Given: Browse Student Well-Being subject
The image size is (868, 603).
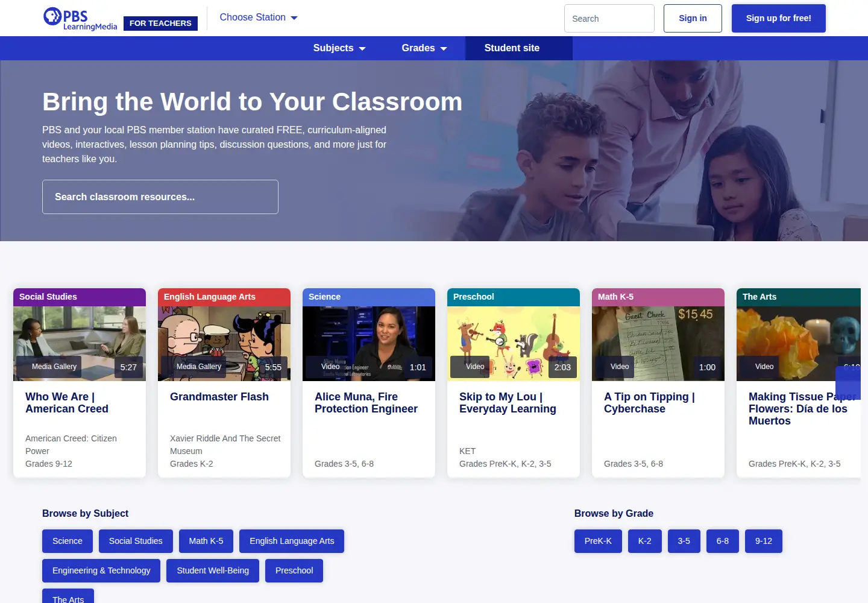Looking at the screenshot, I should point(213,570).
